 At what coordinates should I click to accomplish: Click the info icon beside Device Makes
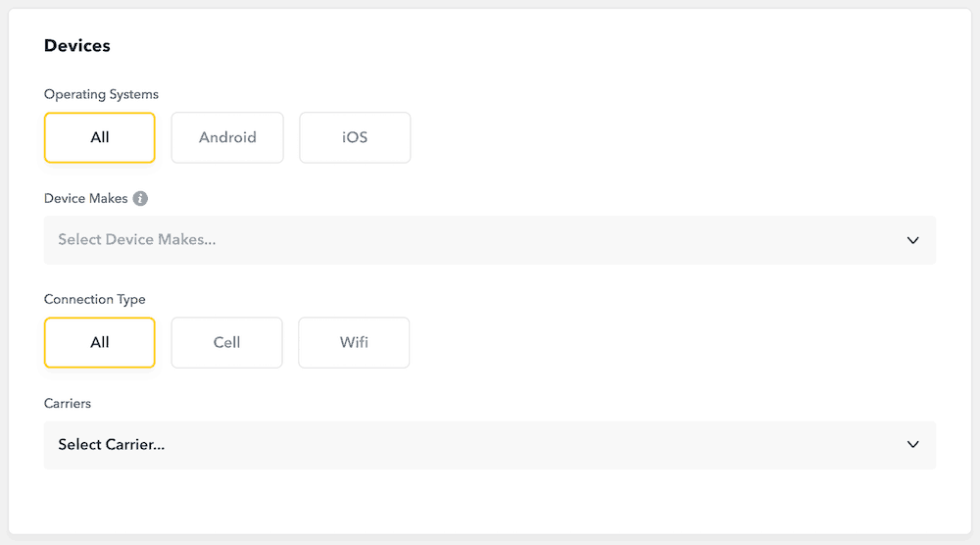140,198
